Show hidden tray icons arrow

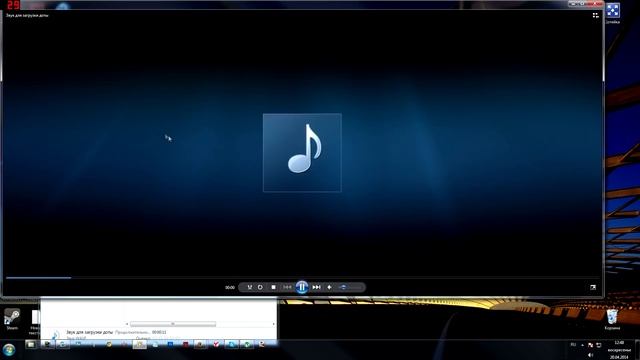tap(582, 345)
